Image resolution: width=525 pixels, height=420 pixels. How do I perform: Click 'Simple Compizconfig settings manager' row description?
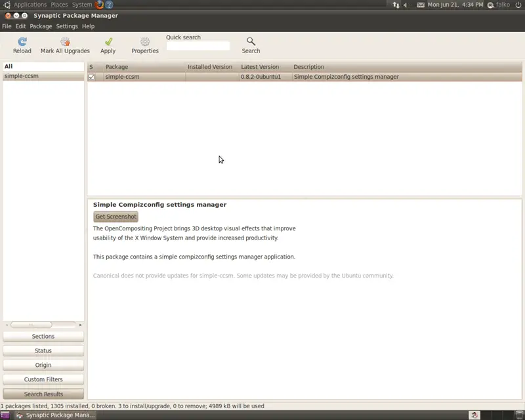(x=346, y=77)
